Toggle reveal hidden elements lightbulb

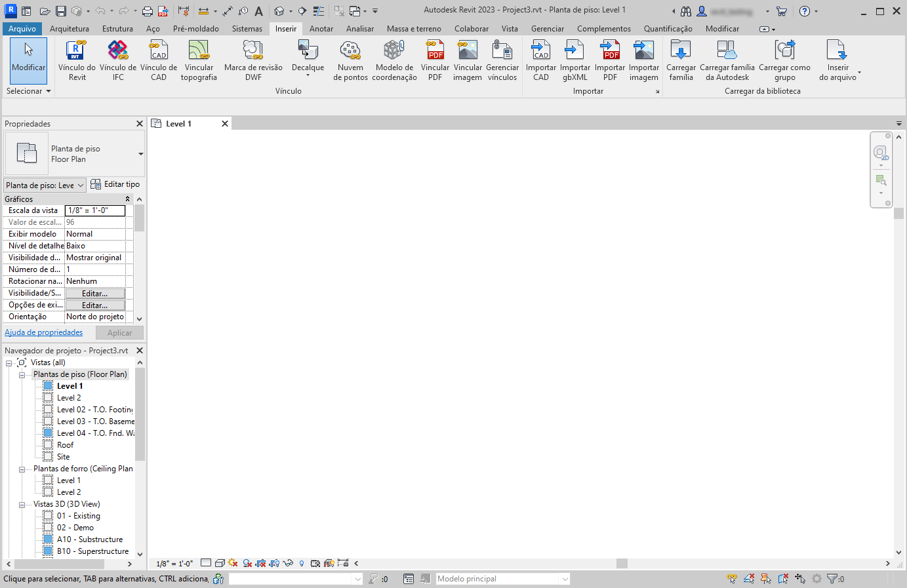click(x=302, y=563)
